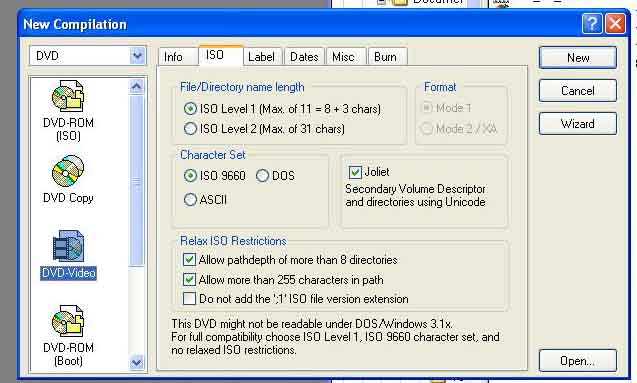Enable Do not add ';1' ISO version extension

point(189,299)
